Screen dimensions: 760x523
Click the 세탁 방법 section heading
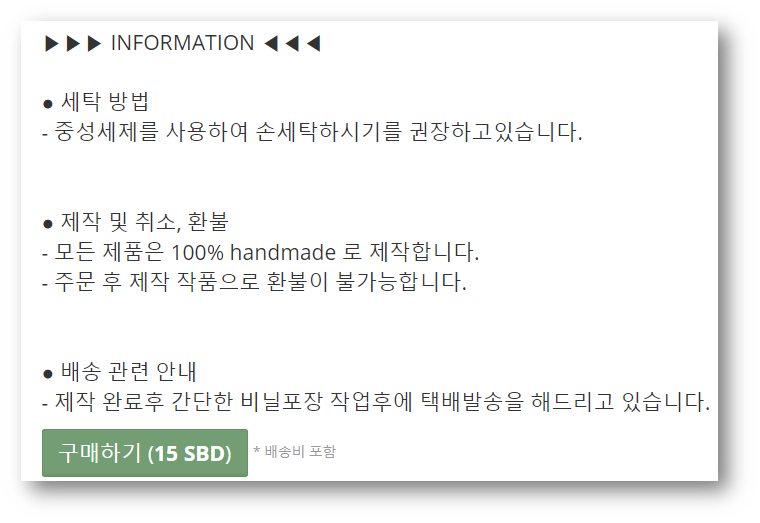point(104,101)
